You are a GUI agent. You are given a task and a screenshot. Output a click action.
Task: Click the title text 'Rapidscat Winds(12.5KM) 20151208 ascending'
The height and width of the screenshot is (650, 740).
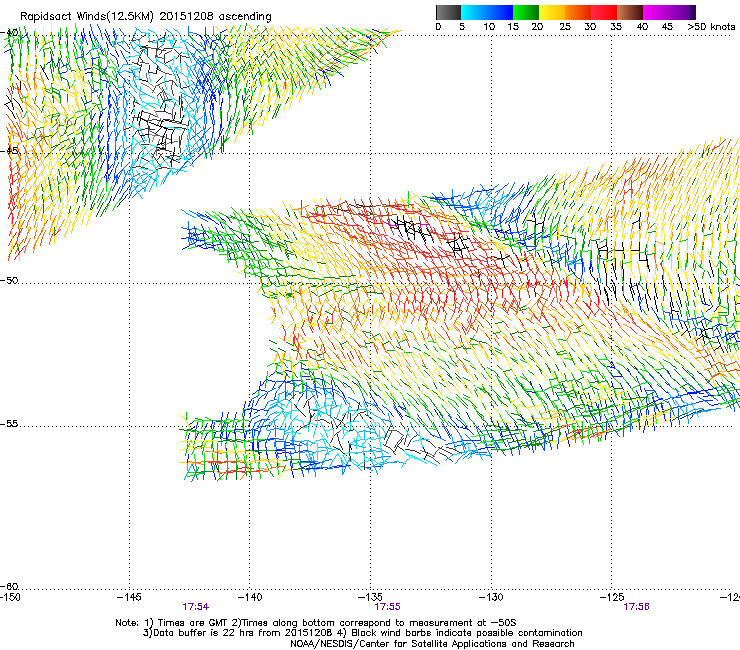(146, 17)
